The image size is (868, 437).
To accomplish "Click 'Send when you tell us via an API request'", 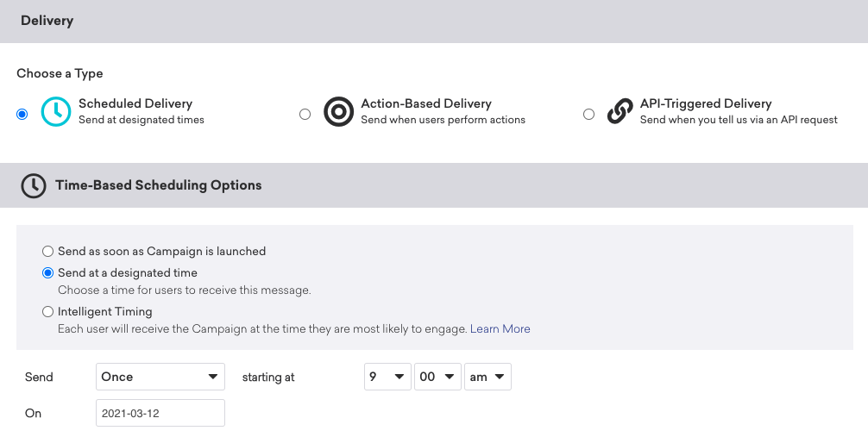I will [739, 120].
